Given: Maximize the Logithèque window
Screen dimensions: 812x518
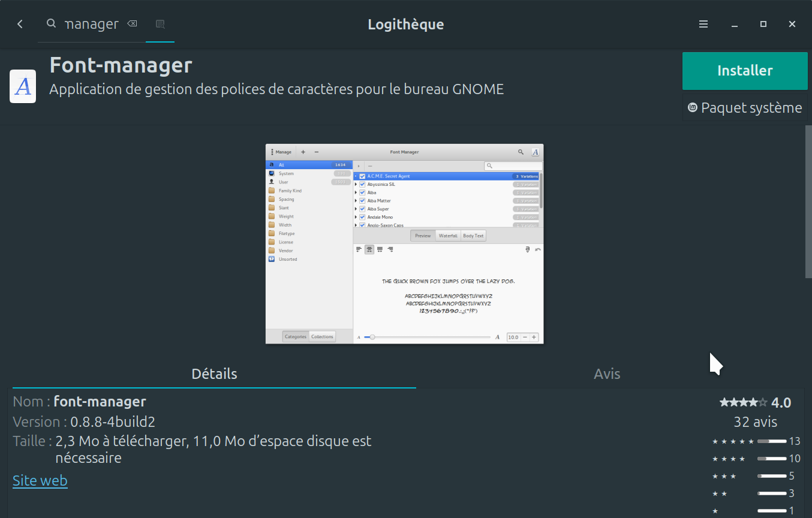Looking at the screenshot, I should [x=763, y=24].
